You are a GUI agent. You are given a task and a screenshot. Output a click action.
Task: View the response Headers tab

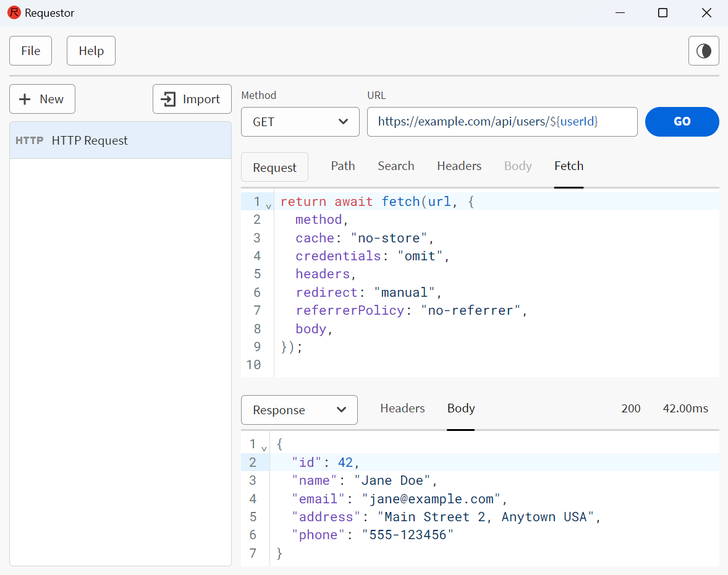pyautogui.click(x=402, y=408)
